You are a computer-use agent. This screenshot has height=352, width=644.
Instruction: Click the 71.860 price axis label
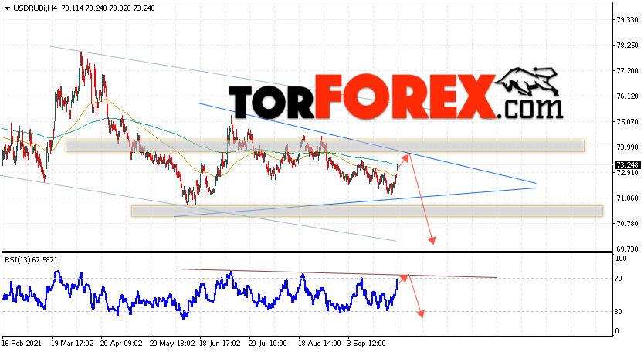(x=627, y=198)
